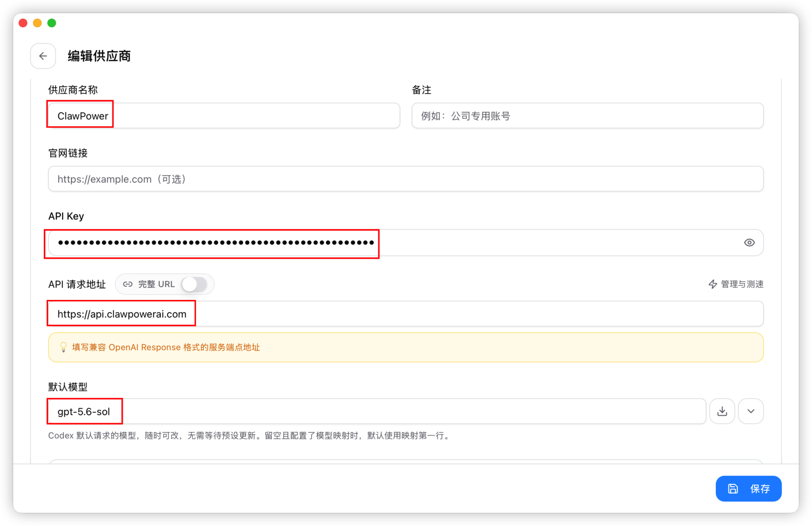Click the 编辑供应商 page title
The height and width of the screenshot is (526, 812).
99,56
